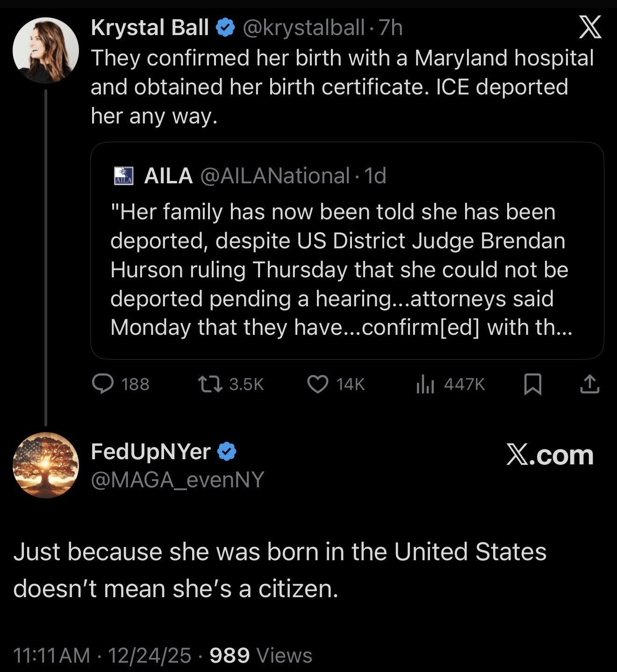Viewport: 617px width, 672px height.
Task: Click the reply comment icon
Action: pyautogui.click(x=103, y=384)
